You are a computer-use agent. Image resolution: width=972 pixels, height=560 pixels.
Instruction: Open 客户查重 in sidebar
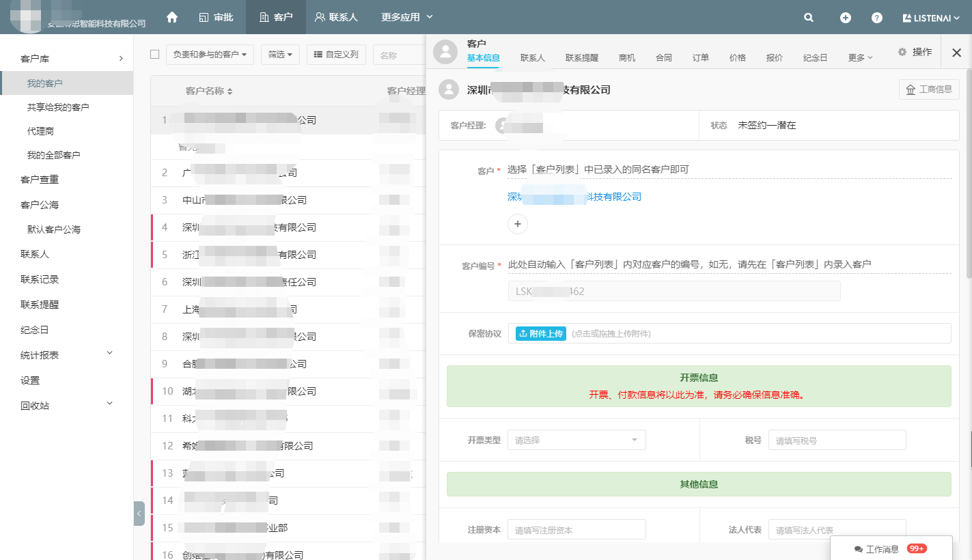pos(40,180)
